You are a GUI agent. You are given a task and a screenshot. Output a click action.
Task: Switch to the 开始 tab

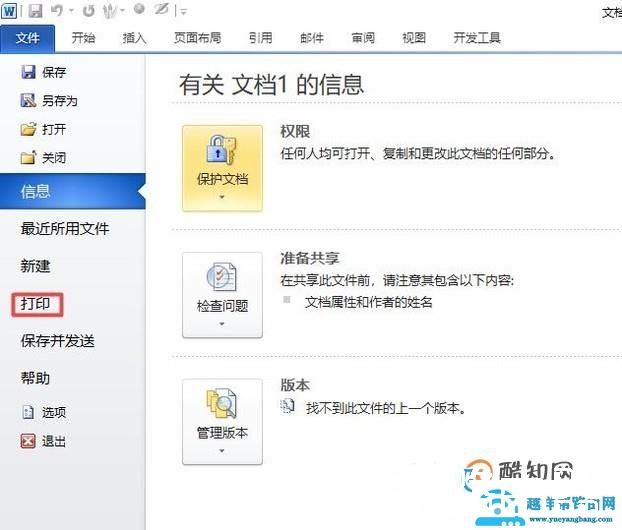coord(83,38)
